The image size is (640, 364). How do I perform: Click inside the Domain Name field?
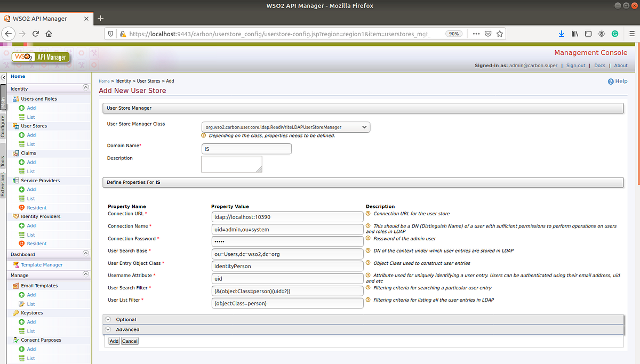(x=246, y=149)
